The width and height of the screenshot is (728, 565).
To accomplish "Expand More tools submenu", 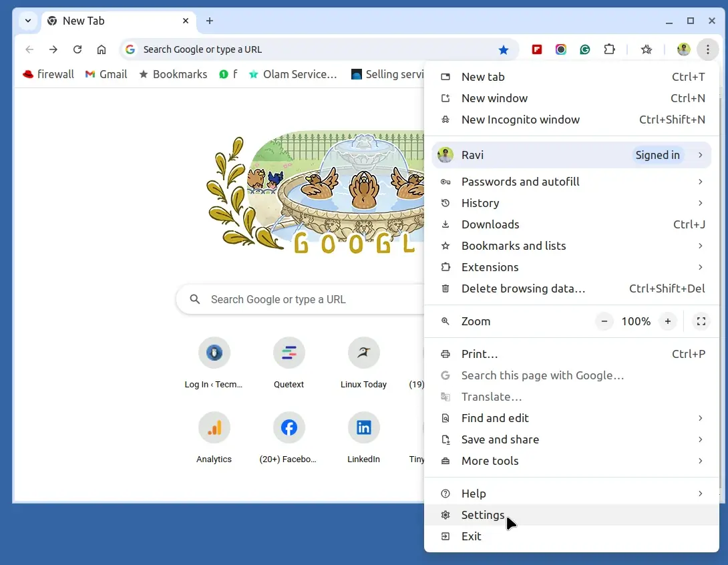I will tap(572, 461).
